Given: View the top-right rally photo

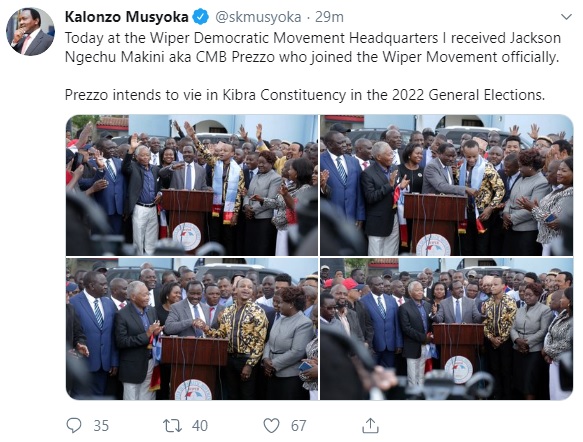Looking at the screenshot, I should (447, 185).
